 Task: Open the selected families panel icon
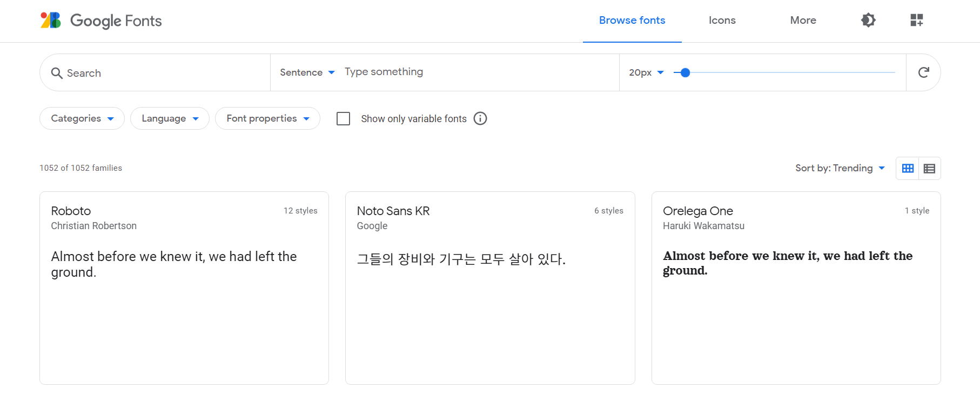tap(917, 20)
